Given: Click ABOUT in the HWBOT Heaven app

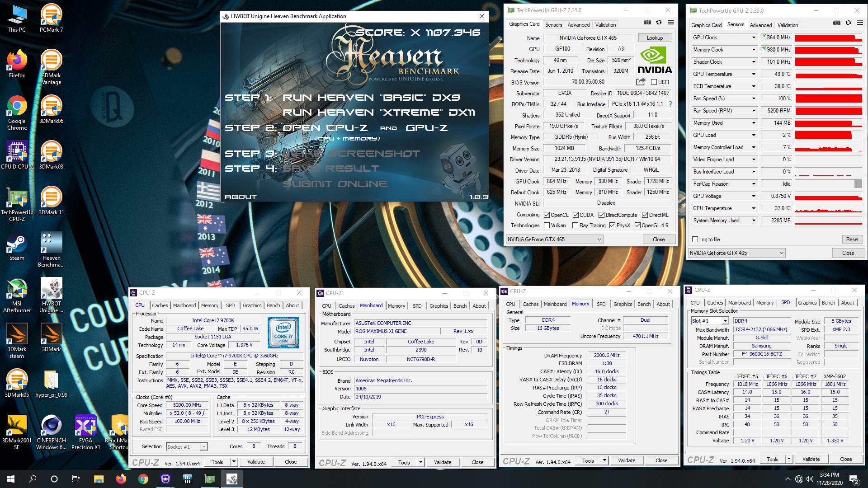Looking at the screenshot, I should [241, 197].
